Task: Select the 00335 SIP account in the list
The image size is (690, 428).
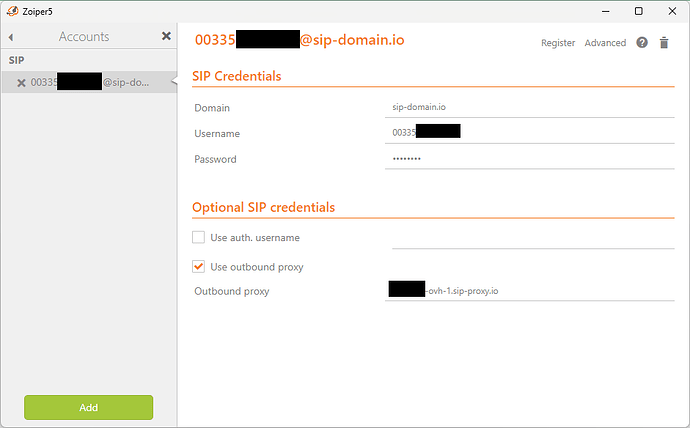Action: coord(89,82)
